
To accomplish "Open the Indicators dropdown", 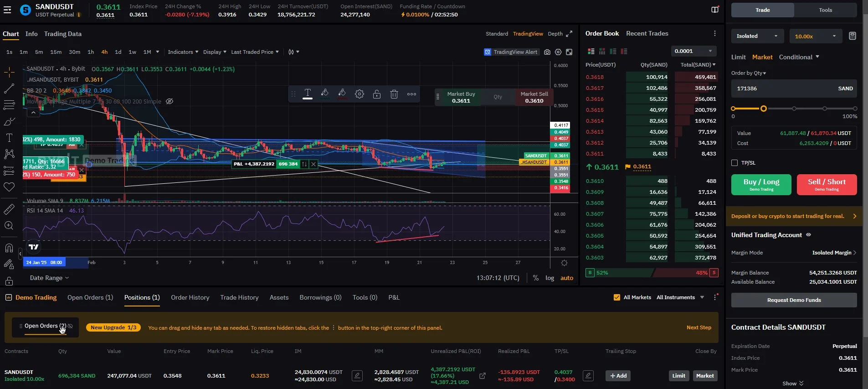I will [183, 52].
